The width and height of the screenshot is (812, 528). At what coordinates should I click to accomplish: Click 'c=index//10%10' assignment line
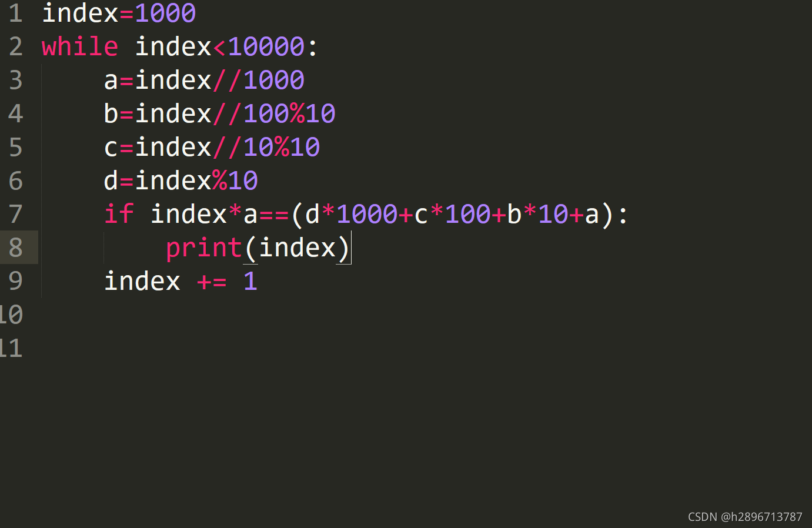(212, 148)
